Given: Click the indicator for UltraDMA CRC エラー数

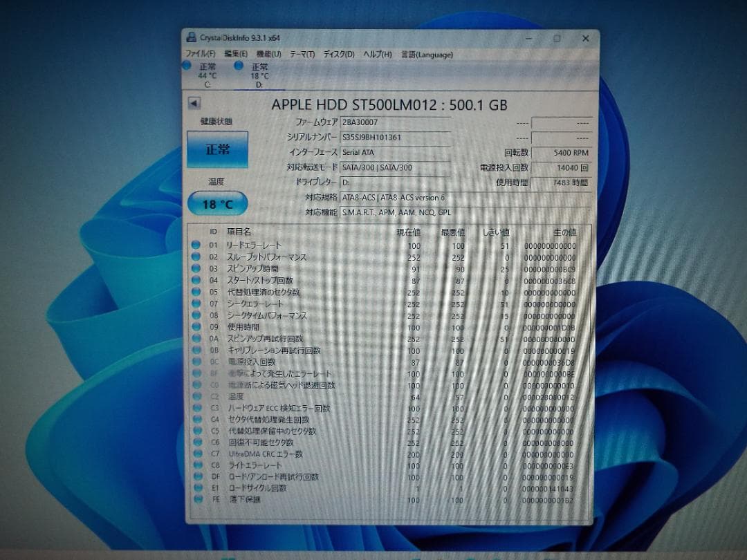Looking at the screenshot, I should [196, 454].
